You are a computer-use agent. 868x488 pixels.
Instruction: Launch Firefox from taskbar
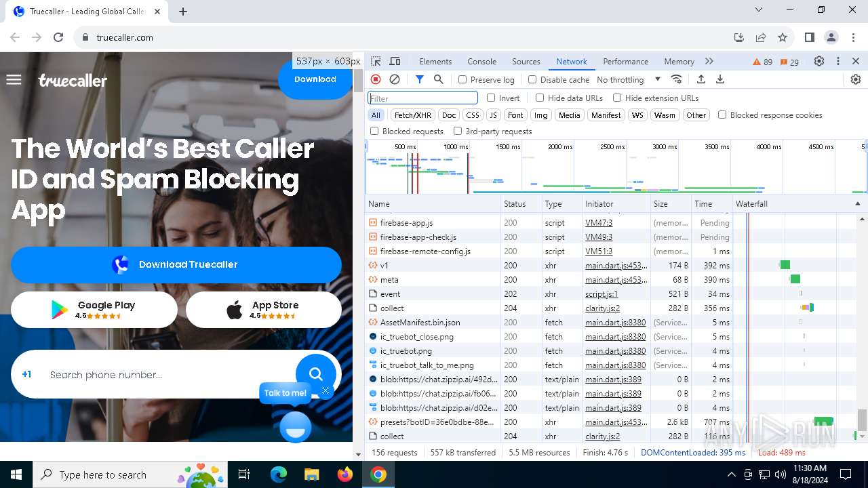345,474
